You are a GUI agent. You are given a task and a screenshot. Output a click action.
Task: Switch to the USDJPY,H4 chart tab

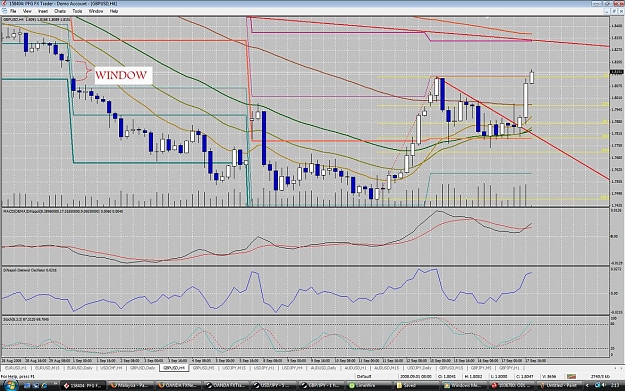pyautogui.click(x=293, y=368)
